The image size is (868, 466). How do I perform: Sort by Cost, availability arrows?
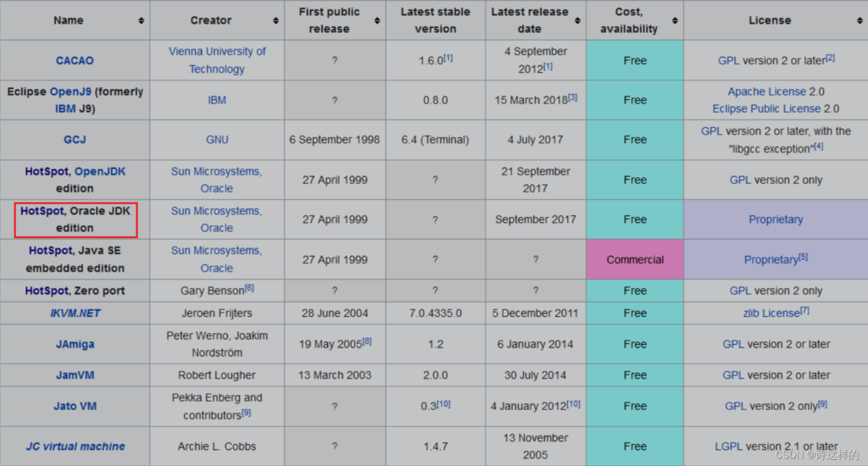click(675, 20)
